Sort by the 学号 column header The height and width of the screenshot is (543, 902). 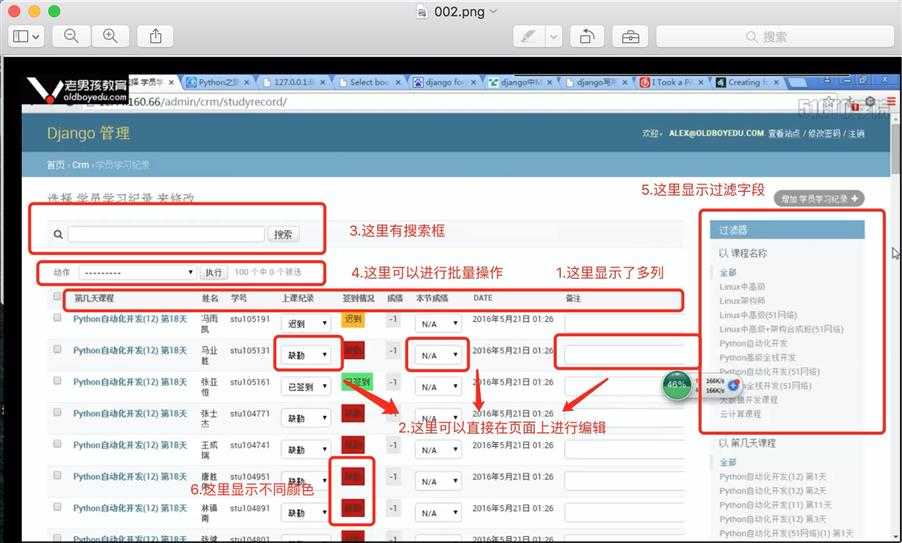point(239,298)
